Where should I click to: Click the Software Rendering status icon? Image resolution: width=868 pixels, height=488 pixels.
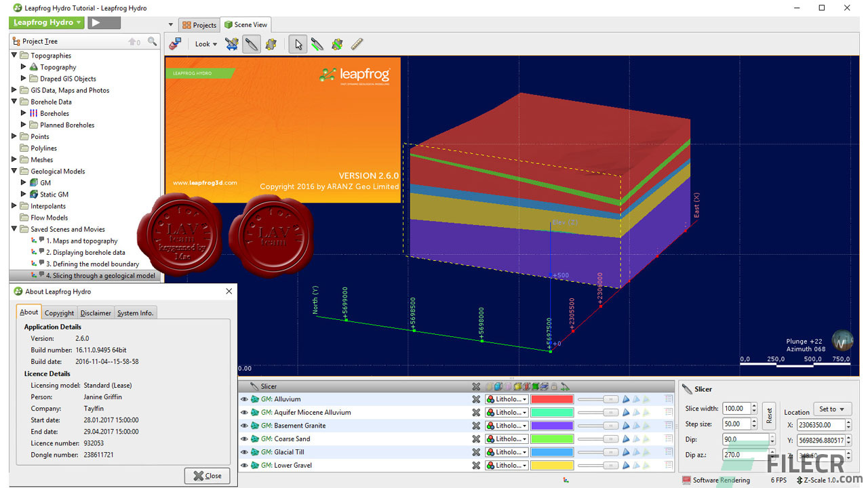point(686,481)
